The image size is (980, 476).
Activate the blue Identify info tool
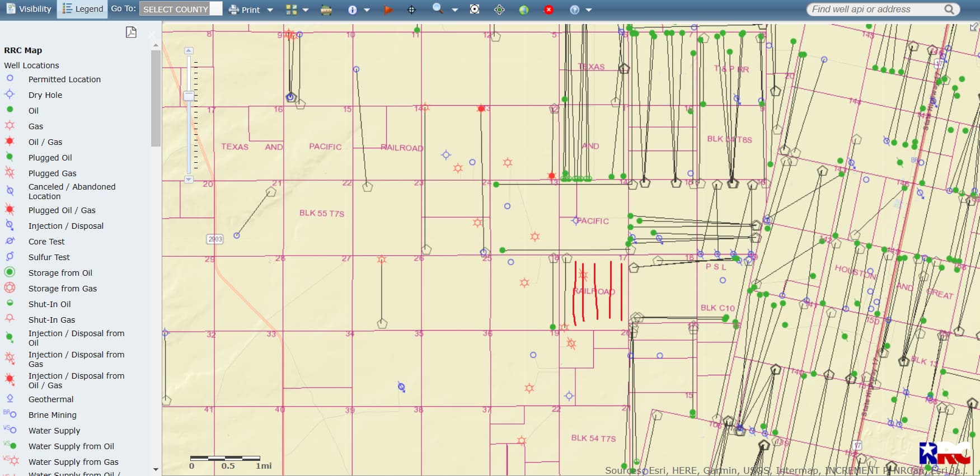coord(353,10)
